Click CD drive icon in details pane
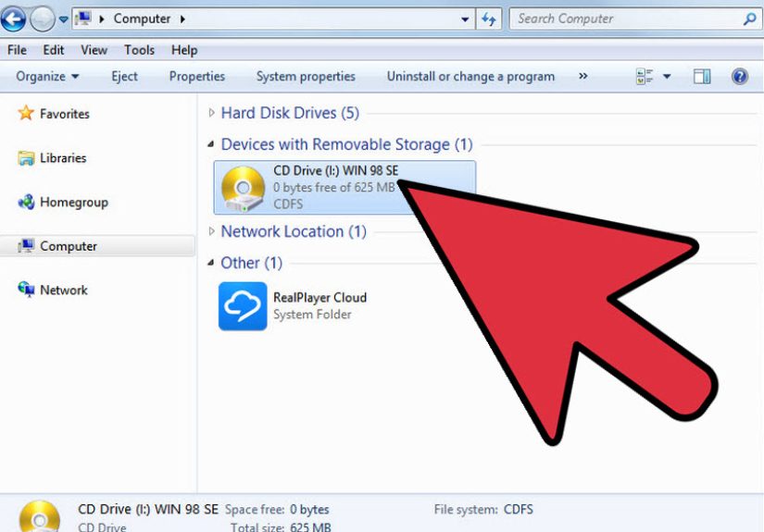 (40, 516)
